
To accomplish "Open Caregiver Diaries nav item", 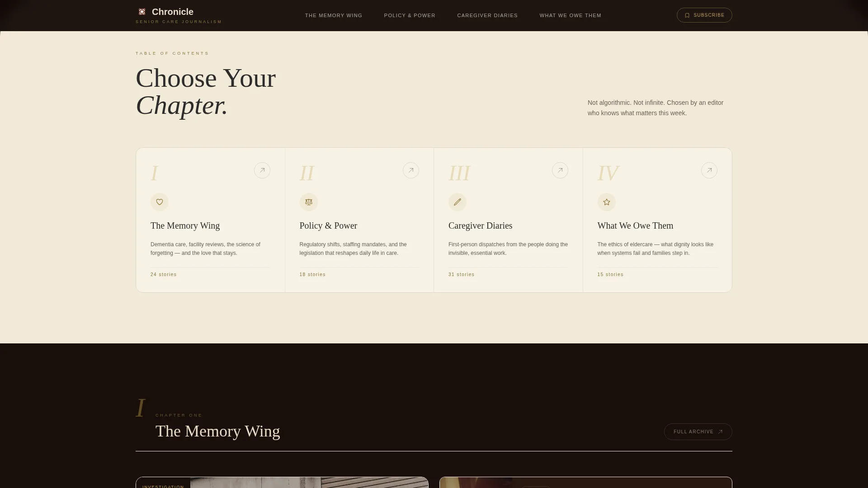I will pos(487,15).
